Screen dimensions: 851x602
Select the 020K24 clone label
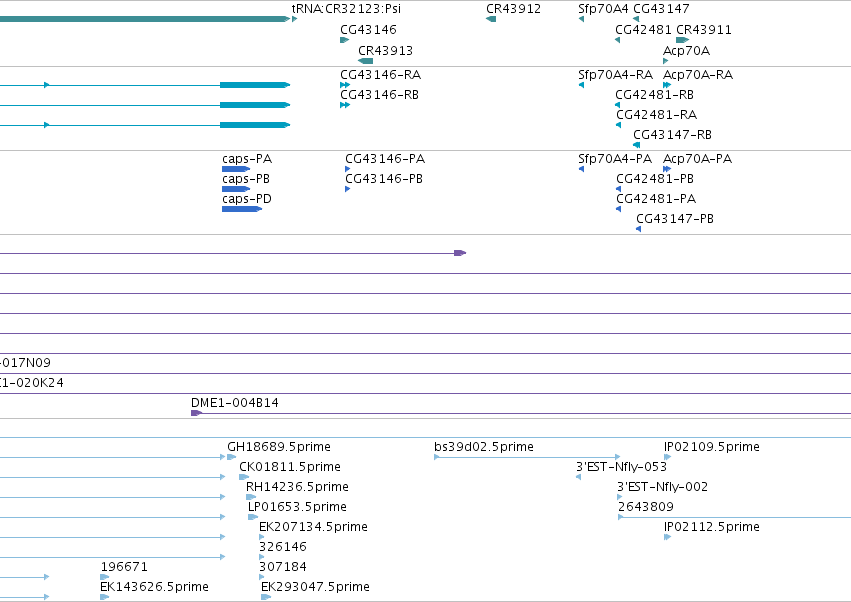(x=31, y=383)
